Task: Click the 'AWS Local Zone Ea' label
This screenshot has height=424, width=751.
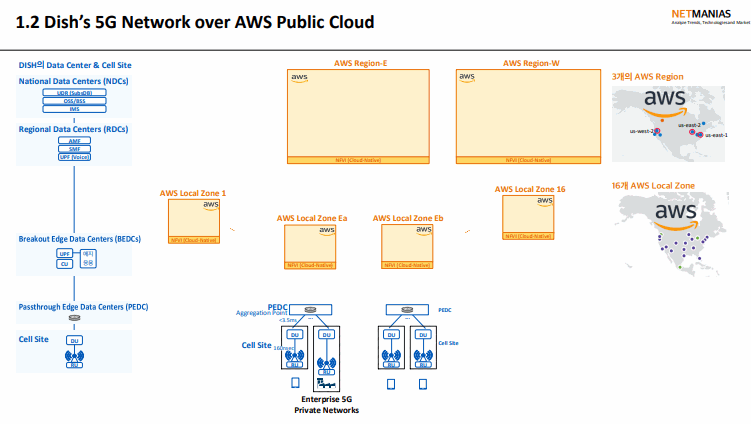Action: coord(312,218)
